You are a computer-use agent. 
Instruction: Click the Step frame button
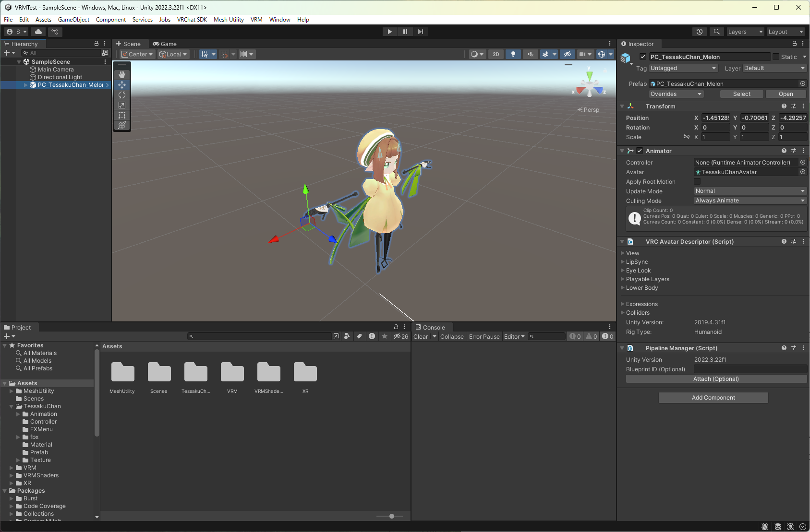[x=420, y=32]
